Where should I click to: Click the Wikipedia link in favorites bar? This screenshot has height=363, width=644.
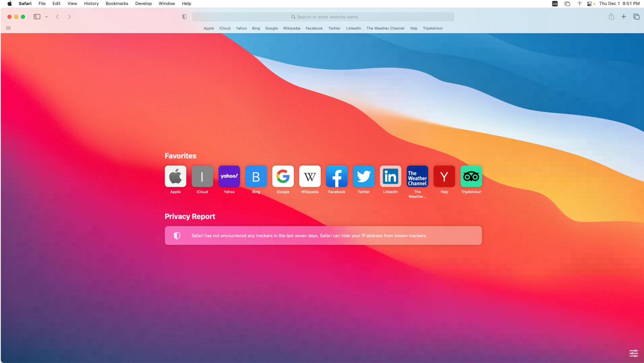(292, 28)
